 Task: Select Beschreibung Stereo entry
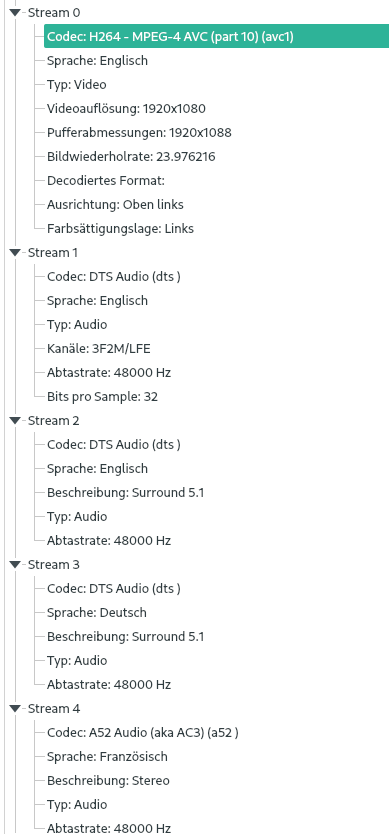click(108, 780)
